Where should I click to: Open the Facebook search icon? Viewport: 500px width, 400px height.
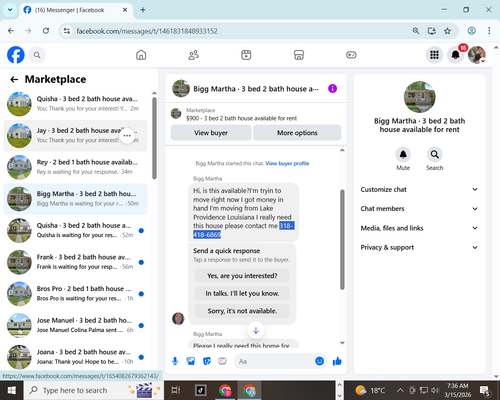pos(37,55)
